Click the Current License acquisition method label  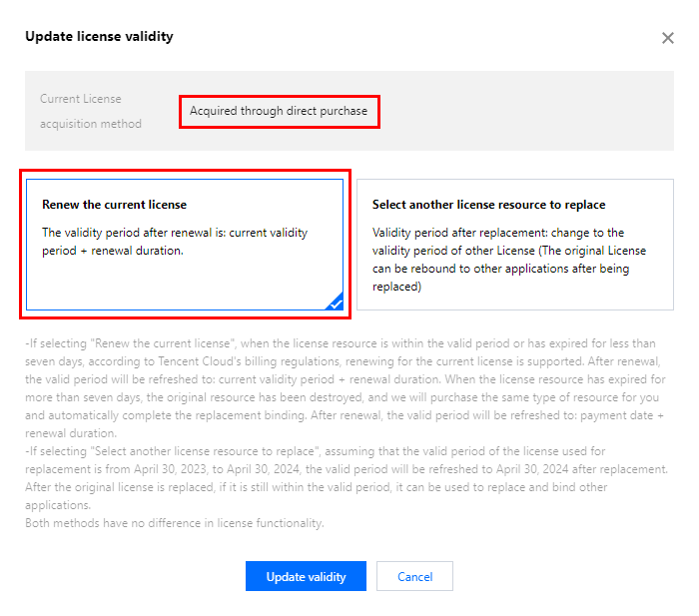91,111
